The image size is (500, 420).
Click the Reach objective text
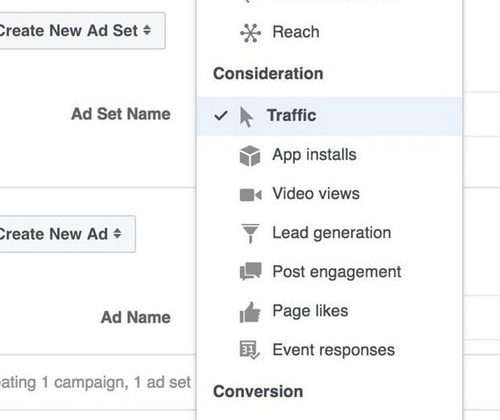click(296, 32)
